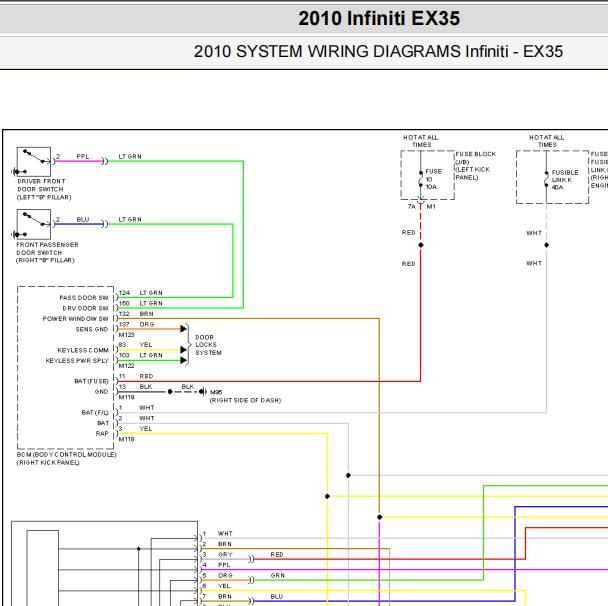This screenshot has height=606, width=608.
Task: Select the driver front door switch symbol
Action: coord(33,162)
